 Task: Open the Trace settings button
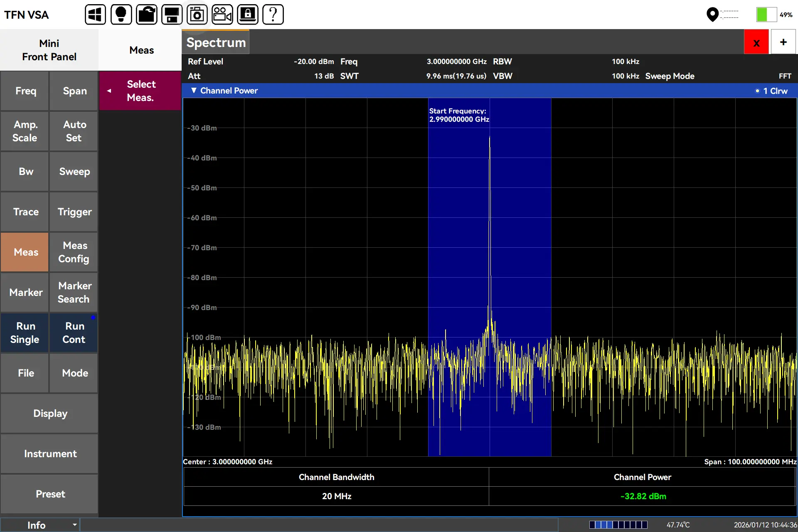25,212
